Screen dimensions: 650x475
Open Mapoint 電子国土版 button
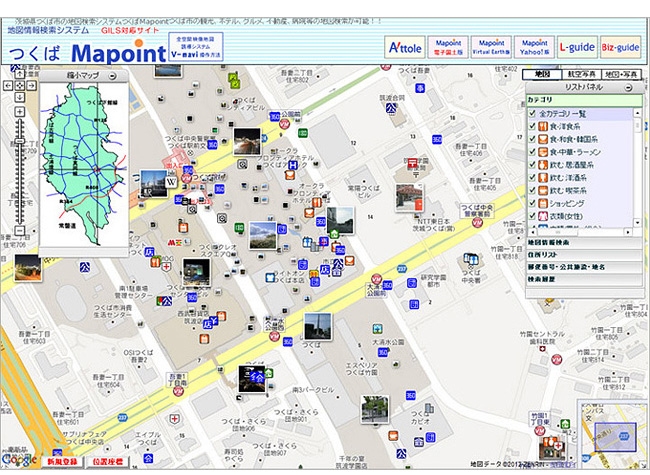tap(448, 48)
